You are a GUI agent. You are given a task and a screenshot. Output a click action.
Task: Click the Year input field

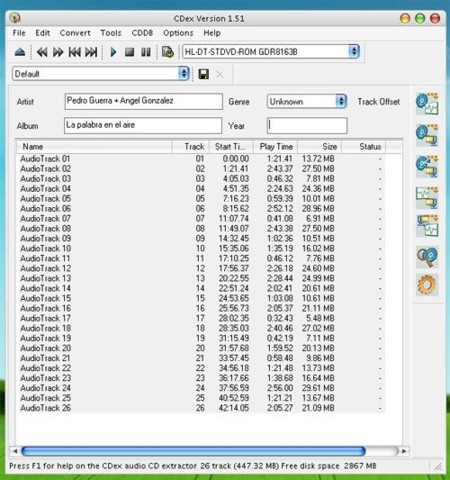(307, 126)
